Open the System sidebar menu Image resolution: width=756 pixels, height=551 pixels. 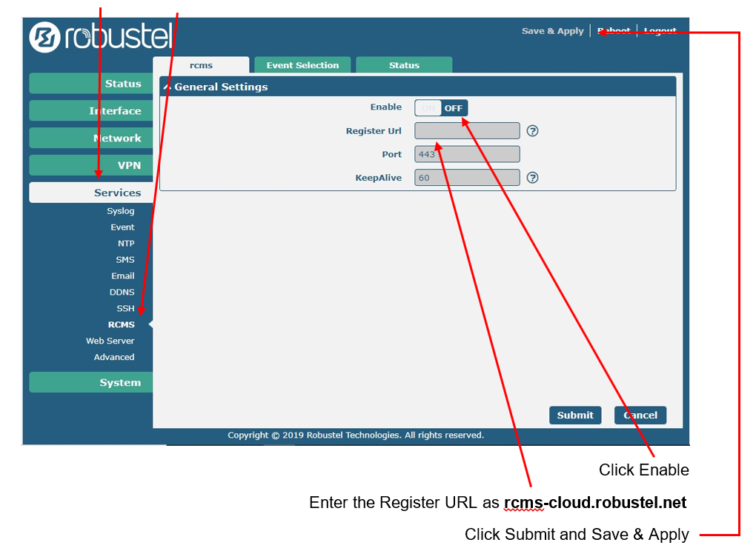pyautogui.click(x=91, y=382)
